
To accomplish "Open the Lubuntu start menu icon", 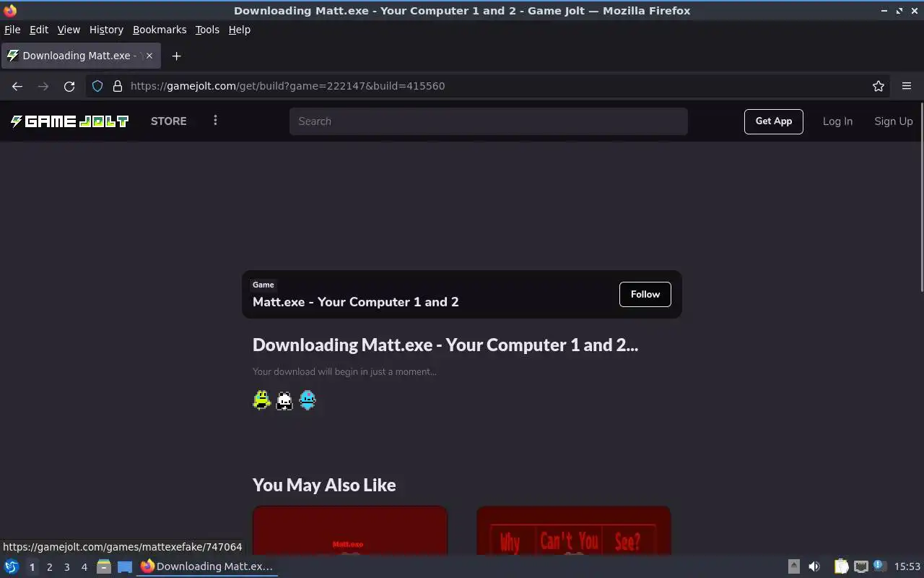I will pyautogui.click(x=12, y=566).
